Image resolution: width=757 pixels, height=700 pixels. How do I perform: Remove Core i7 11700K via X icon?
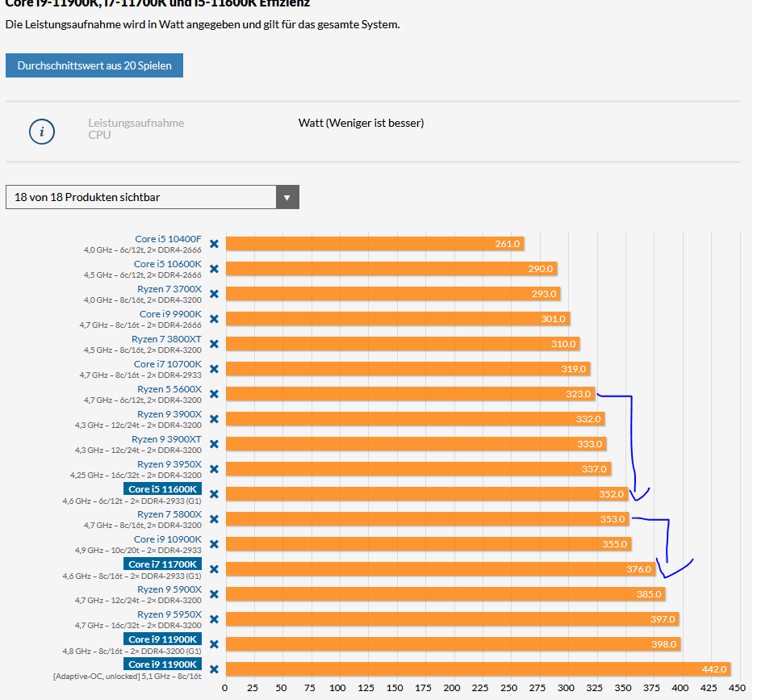(214, 569)
